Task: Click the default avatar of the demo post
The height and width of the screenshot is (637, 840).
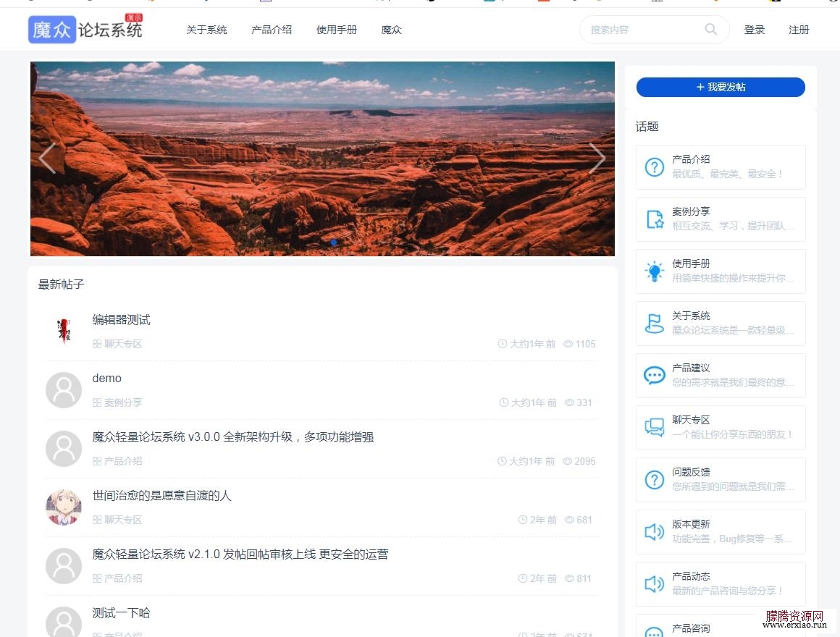Action: [x=64, y=389]
